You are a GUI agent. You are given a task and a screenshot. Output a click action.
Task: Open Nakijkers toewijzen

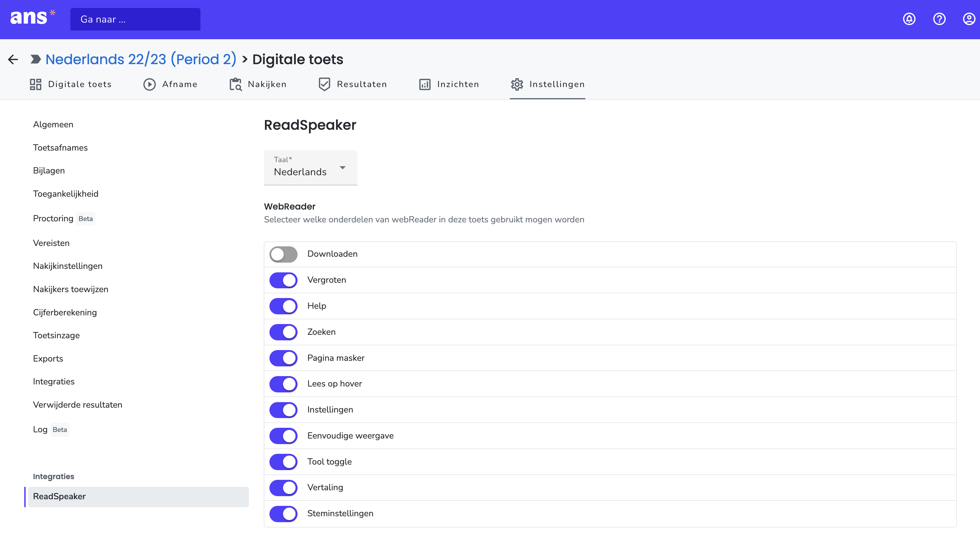click(70, 289)
